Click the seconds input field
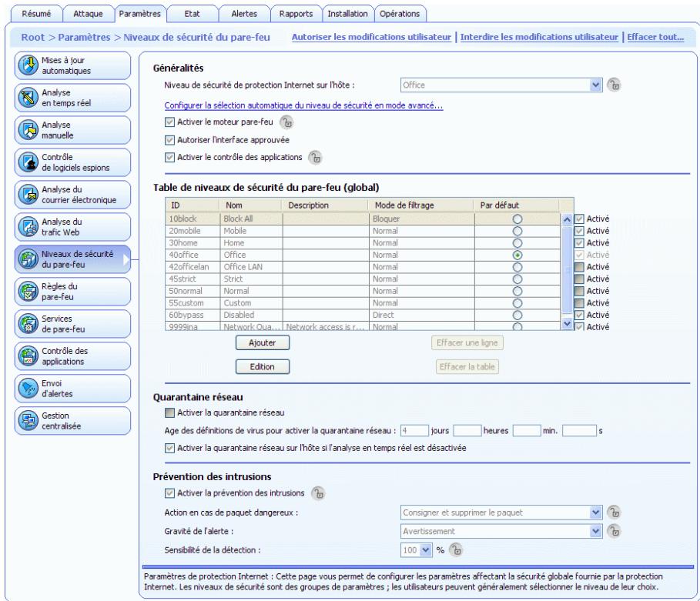700x601 pixels. [x=579, y=431]
